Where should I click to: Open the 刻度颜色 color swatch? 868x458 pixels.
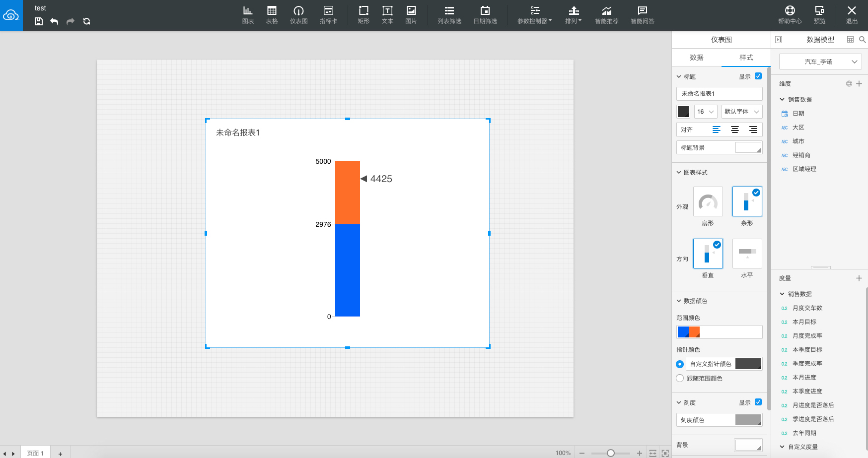(x=748, y=420)
